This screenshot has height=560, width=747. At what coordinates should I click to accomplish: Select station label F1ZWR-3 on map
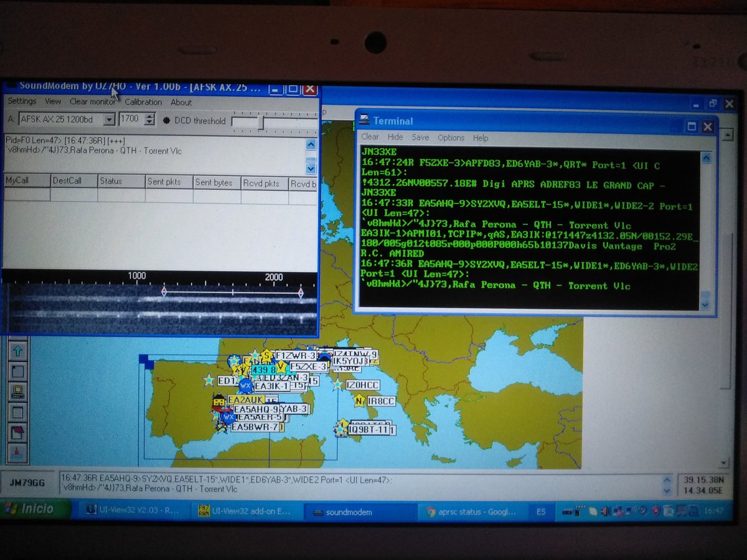tap(295, 355)
